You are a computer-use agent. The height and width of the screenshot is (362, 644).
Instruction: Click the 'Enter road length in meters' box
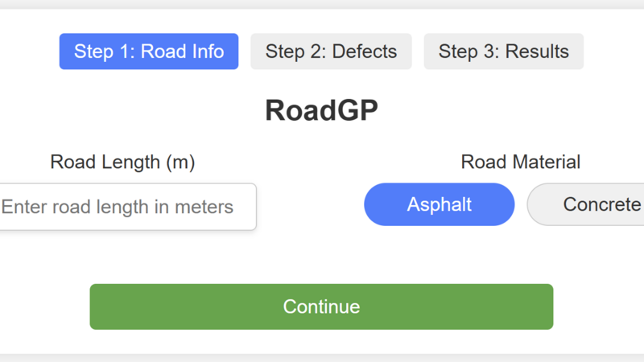[x=125, y=207]
